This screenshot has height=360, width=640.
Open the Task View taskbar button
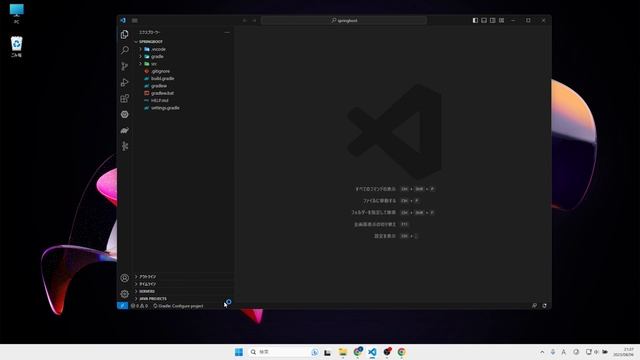(x=327, y=352)
